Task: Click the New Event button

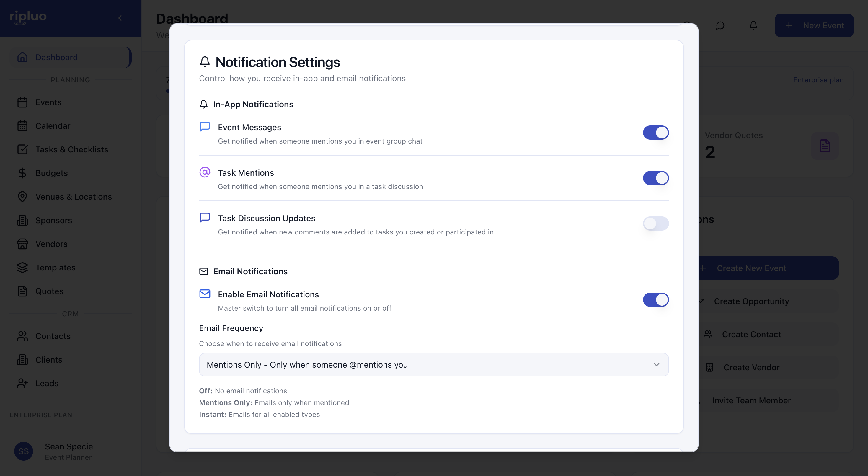Action: (x=814, y=25)
